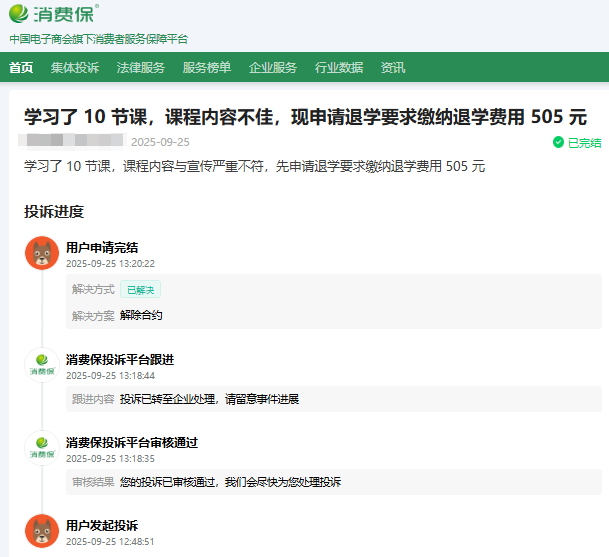
Task: Select 服务榜单 in the navigation bar
Action: point(207,68)
